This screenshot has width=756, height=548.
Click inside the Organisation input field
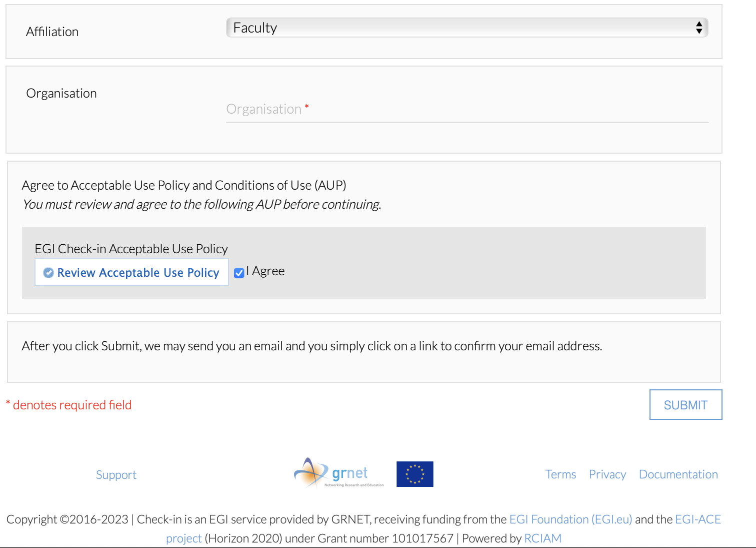pos(467,109)
